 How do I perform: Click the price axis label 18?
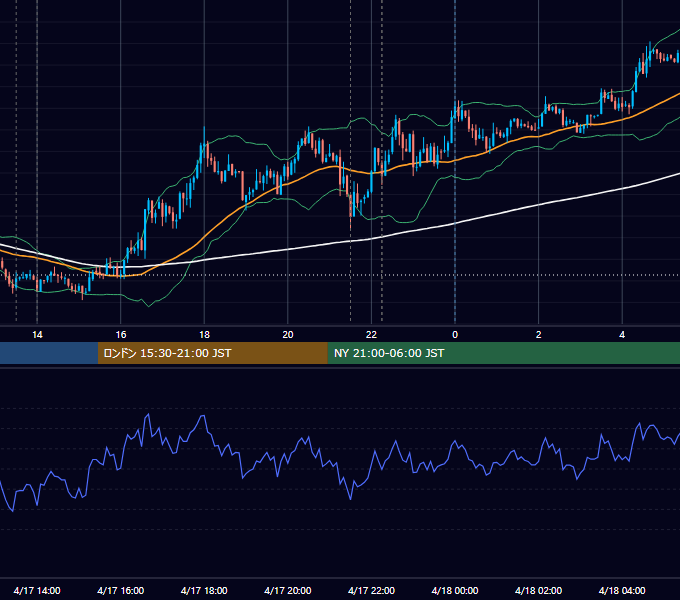(204, 335)
